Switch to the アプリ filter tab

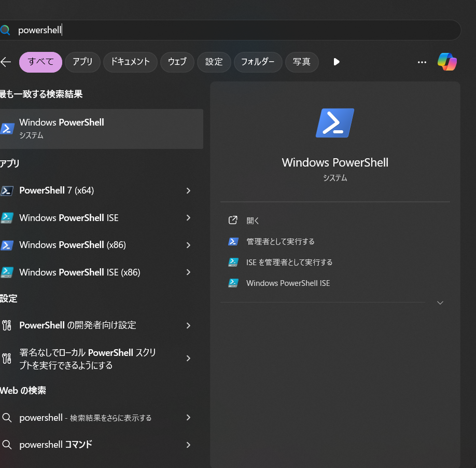click(x=82, y=62)
